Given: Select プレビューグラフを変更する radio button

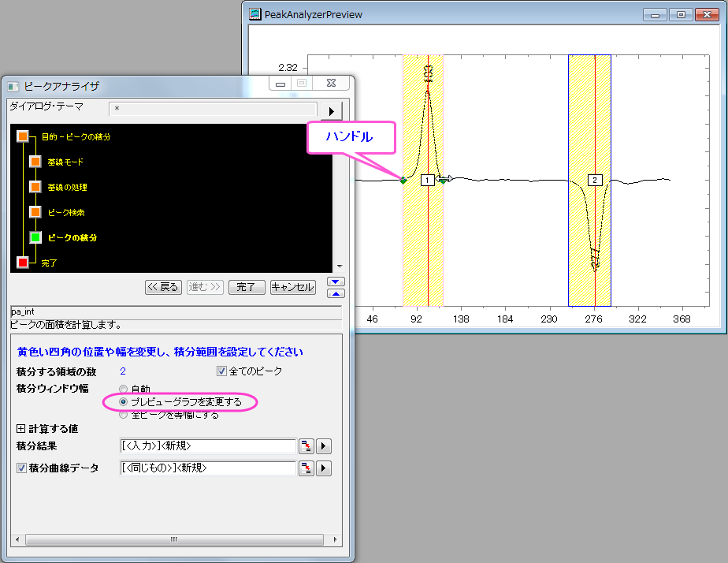Looking at the screenshot, I should point(123,402).
